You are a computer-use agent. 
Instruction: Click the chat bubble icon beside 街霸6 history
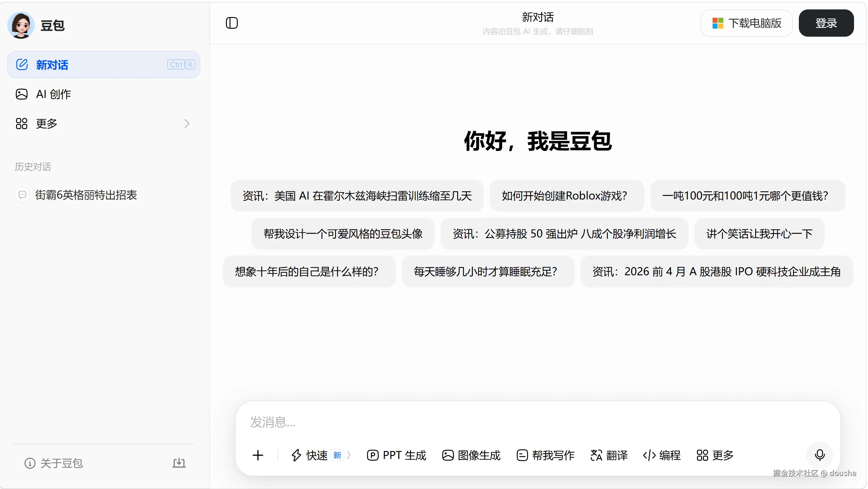(22, 195)
